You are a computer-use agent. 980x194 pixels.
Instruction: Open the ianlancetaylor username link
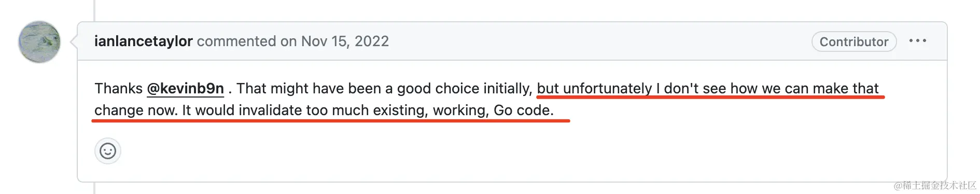[x=143, y=41]
